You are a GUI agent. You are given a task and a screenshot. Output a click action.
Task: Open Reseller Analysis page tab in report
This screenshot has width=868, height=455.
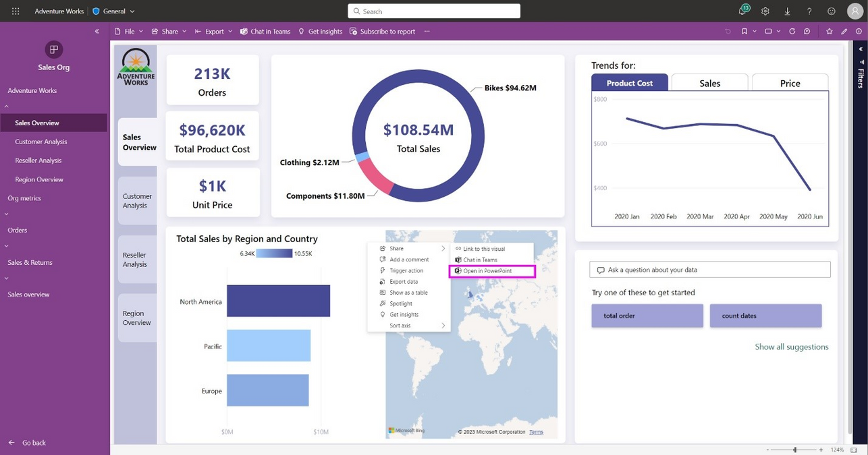(x=137, y=259)
